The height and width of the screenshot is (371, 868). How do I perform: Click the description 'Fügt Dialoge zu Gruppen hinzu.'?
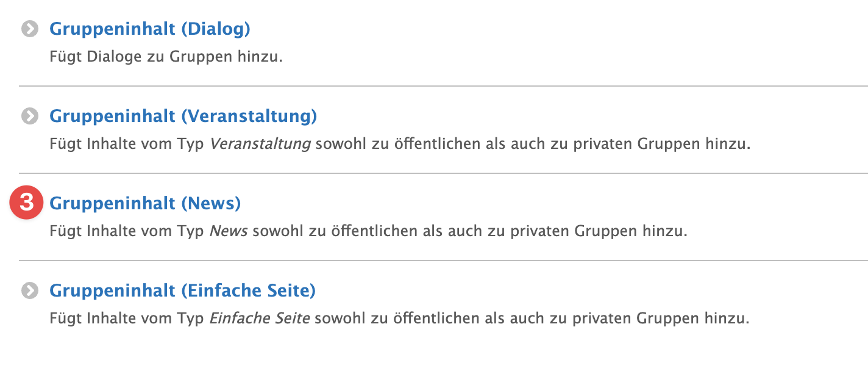[x=166, y=57]
